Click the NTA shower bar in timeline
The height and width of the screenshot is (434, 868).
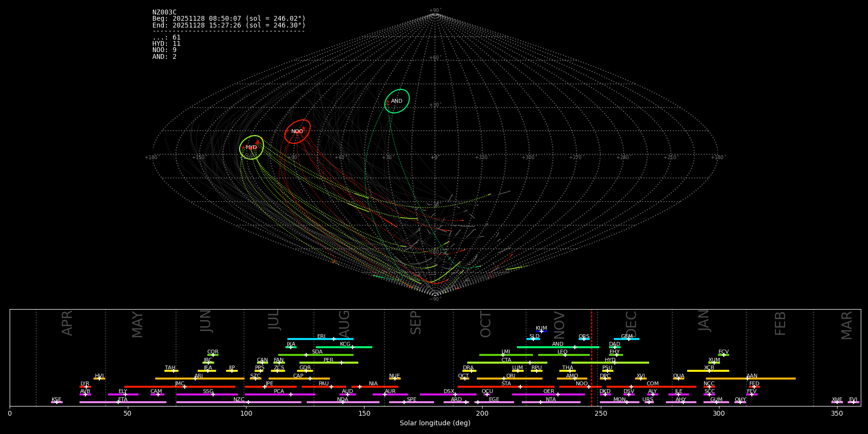click(551, 402)
